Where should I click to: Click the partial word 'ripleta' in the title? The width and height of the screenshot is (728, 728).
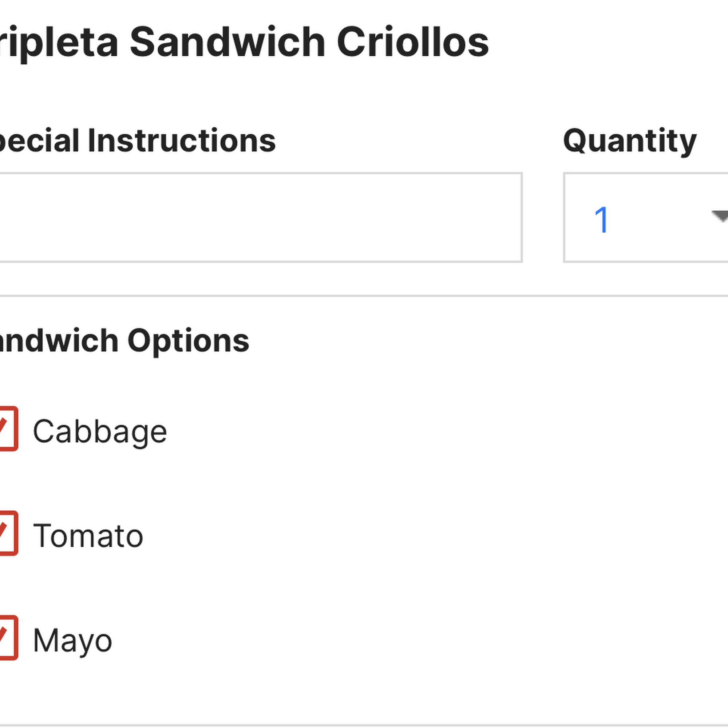coord(58,43)
